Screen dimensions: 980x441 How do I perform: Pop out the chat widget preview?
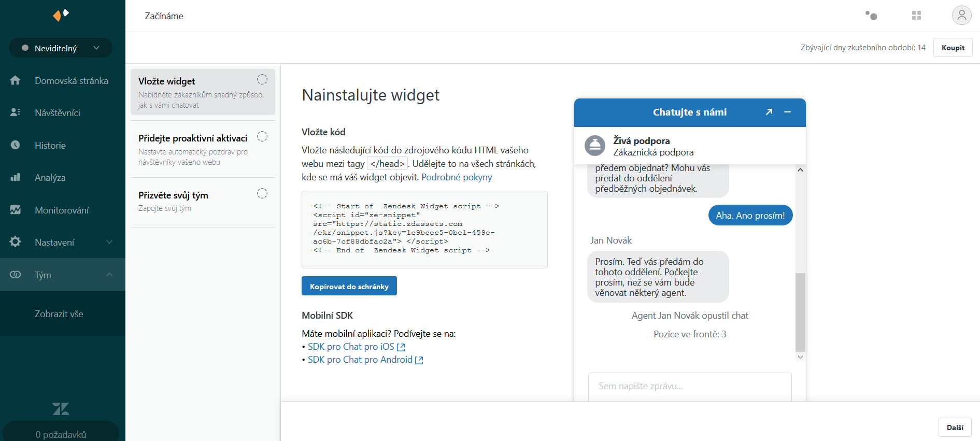tap(769, 112)
